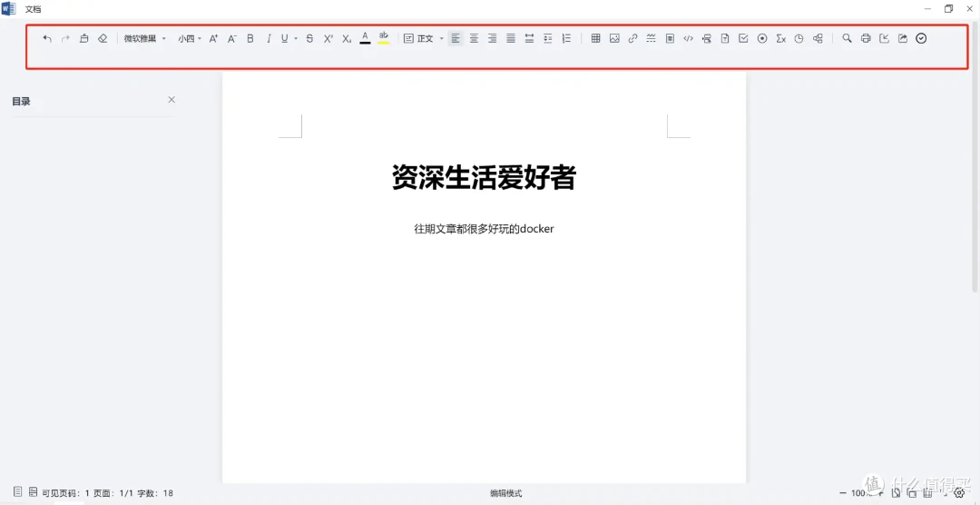Image resolution: width=980 pixels, height=505 pixels.
Task: Insert an image
Action: 614,39
